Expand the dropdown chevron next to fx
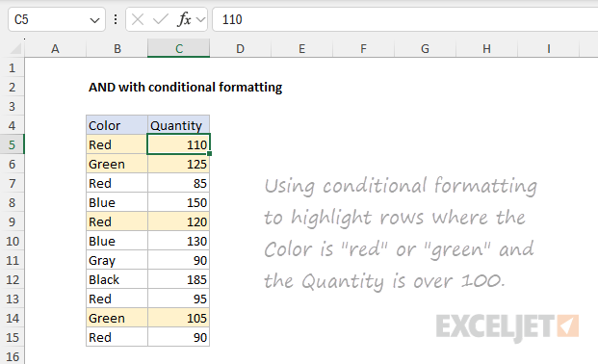This screenshot has width=598, height=364. tap(200, 19)
